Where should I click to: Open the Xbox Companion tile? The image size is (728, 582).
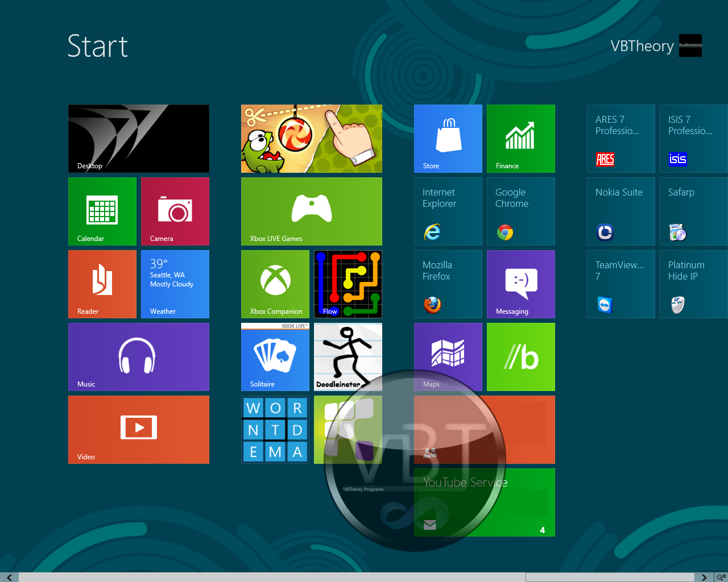(x=275, y=284)
